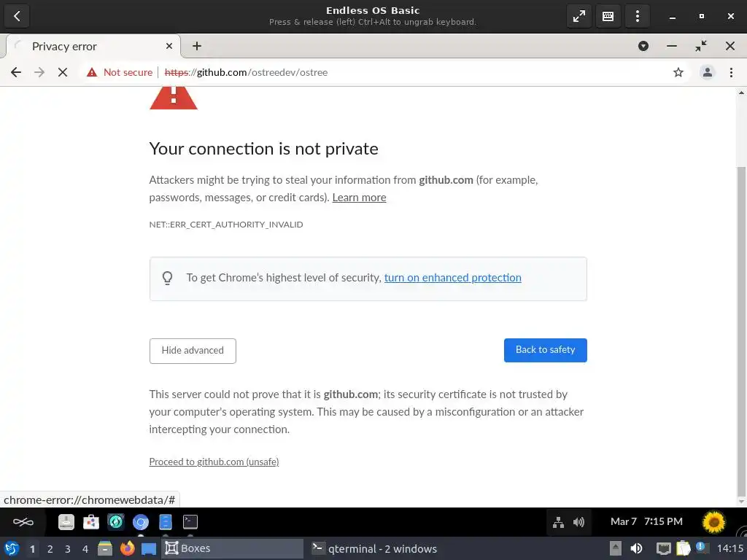Click show desktop icon in host panel

click(x=149, y=549)
